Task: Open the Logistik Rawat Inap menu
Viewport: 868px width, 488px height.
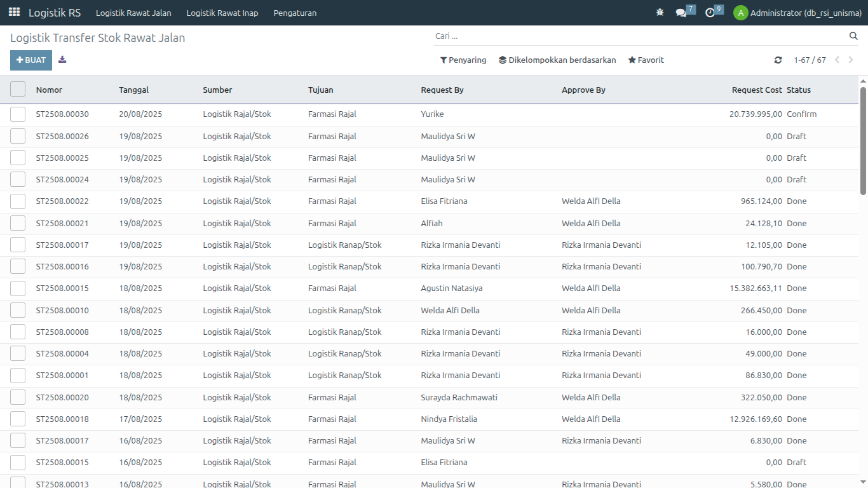Action: point(222,13)
